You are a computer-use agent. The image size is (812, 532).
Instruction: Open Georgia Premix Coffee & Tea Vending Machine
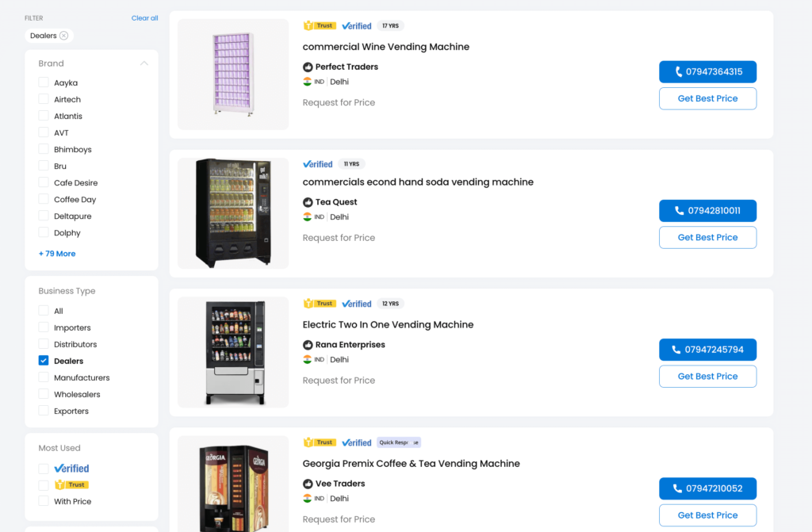coord(411,464)
